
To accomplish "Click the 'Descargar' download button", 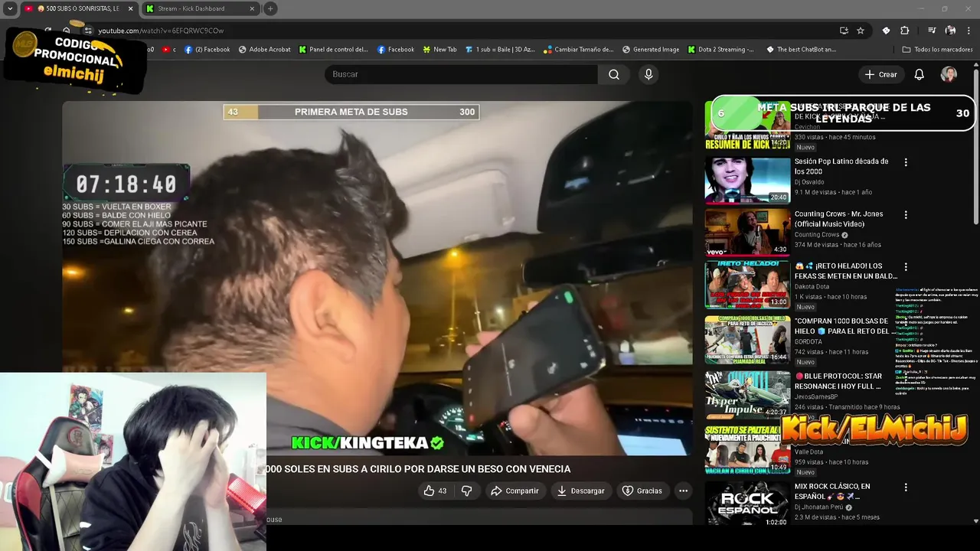I will click(580, 491).
